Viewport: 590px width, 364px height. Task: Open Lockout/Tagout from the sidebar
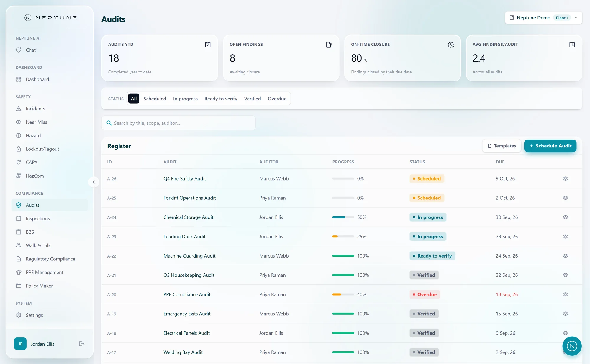click(x=50, y=149)
